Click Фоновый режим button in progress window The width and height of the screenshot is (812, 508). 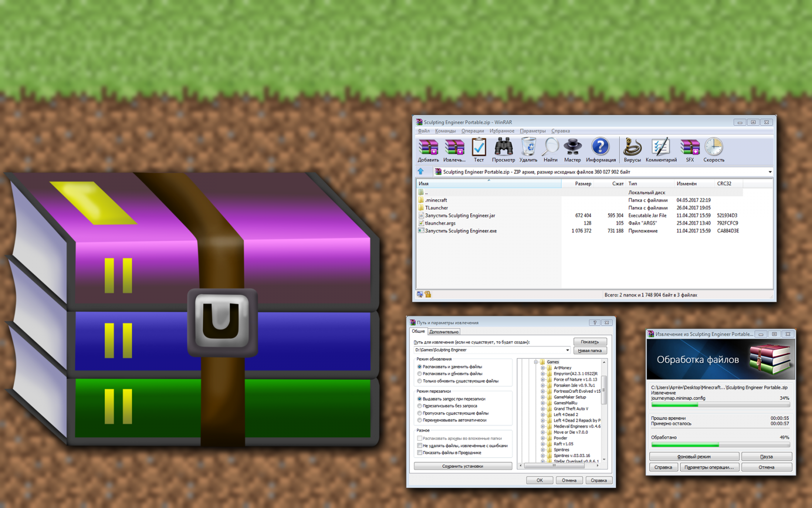(694, 457)
